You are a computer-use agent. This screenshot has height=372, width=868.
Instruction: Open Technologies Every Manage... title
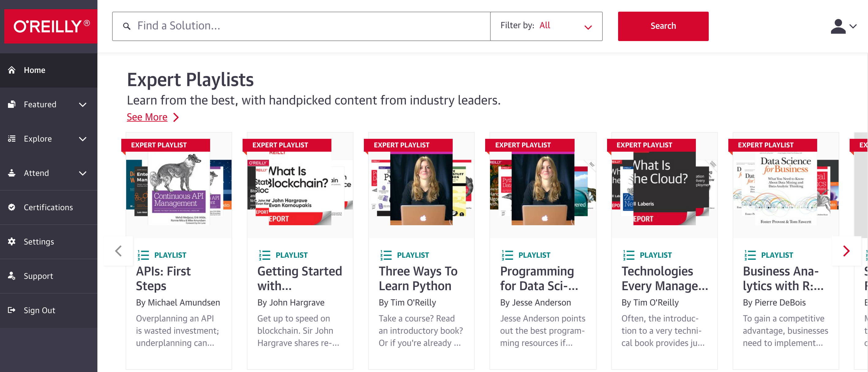coord(665,279)
